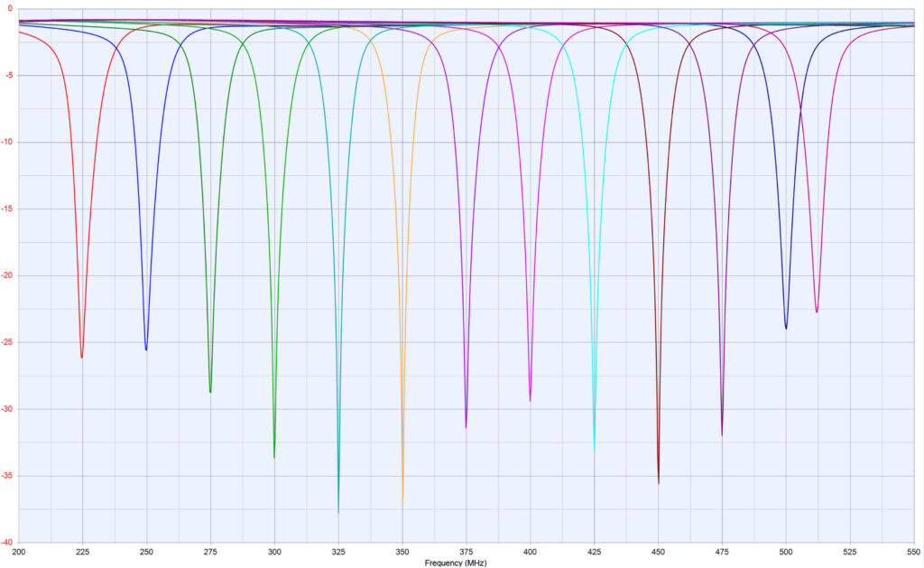Pick the lowest point of the dark maroon curve

pos(658,484)
